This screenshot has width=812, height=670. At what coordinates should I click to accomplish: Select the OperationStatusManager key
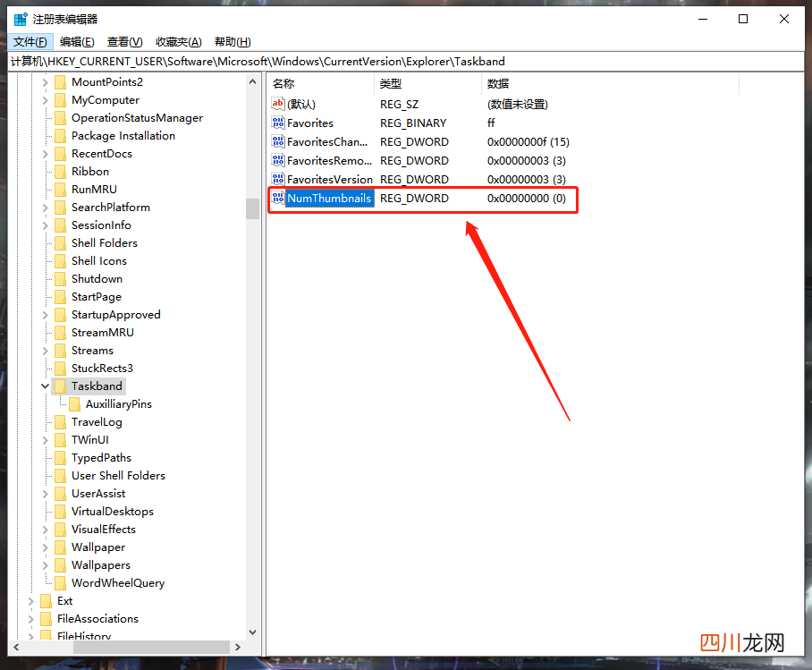pos(137,118)
